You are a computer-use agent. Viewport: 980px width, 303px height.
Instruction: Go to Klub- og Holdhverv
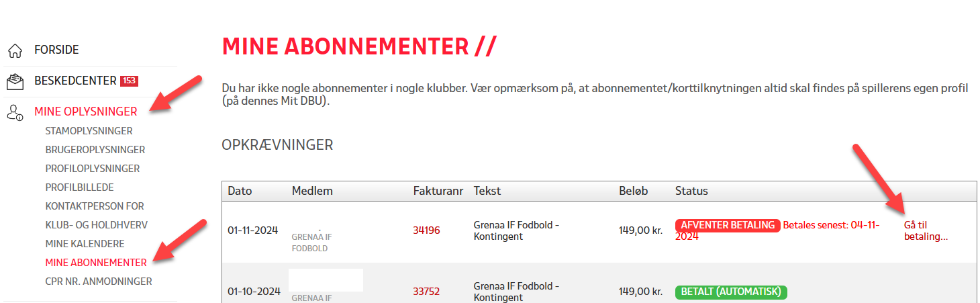click(96, 225)
